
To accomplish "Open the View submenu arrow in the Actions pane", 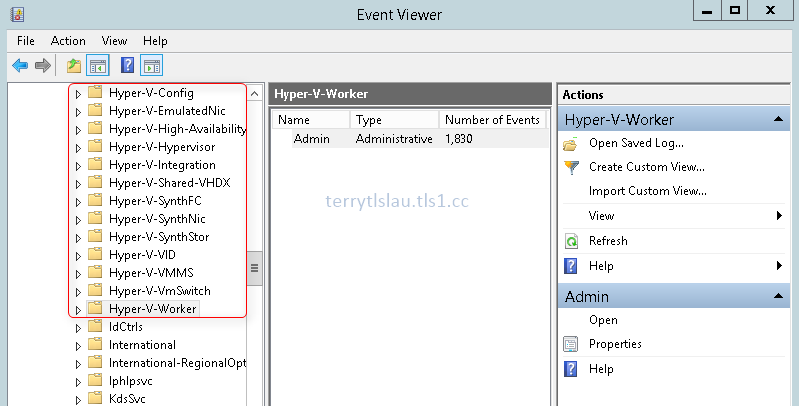I will 779,215.
